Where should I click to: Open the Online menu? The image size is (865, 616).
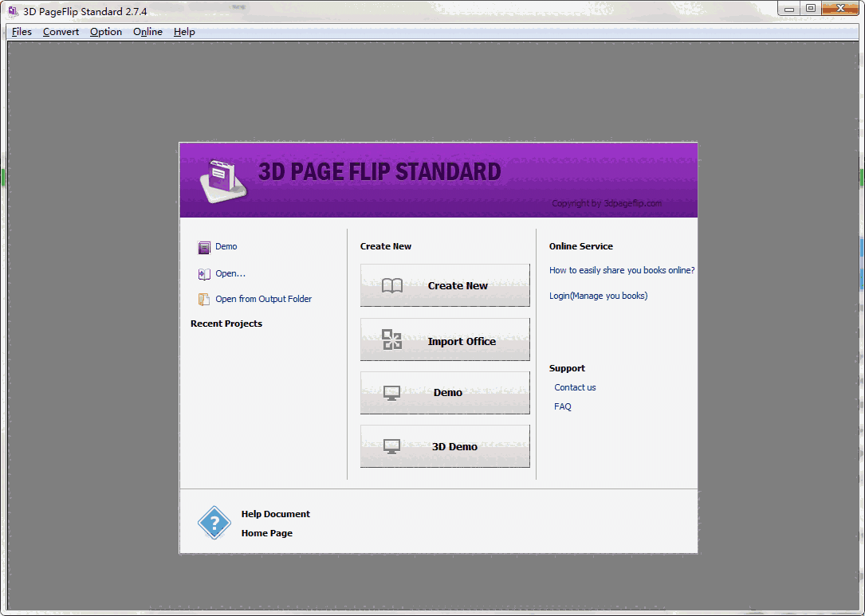tap(147, 32)
